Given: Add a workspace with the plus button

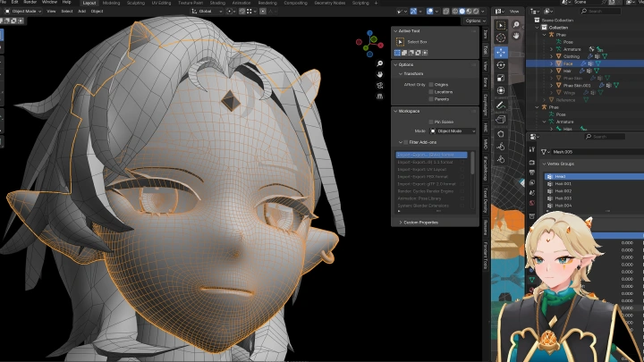Looking at the screenshot, I should coord(377,3).
